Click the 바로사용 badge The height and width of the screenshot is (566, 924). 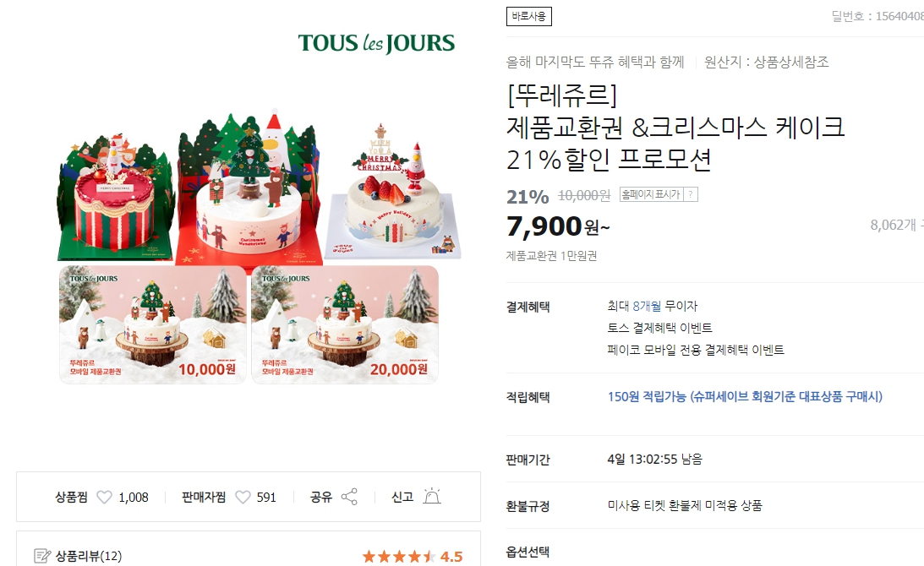click(x=528, y=17)
